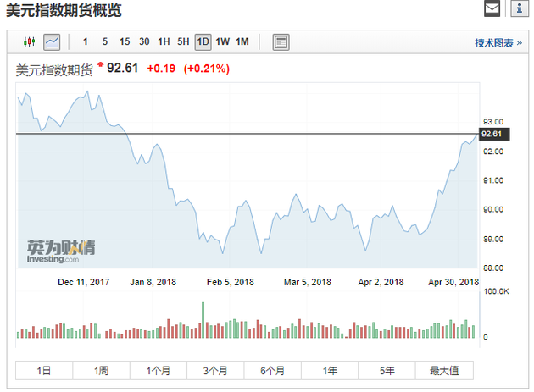Image resolution: width=534 pixels, height=392 pixels.
Task: Choose the 1D daily interval
Action: 203,41
